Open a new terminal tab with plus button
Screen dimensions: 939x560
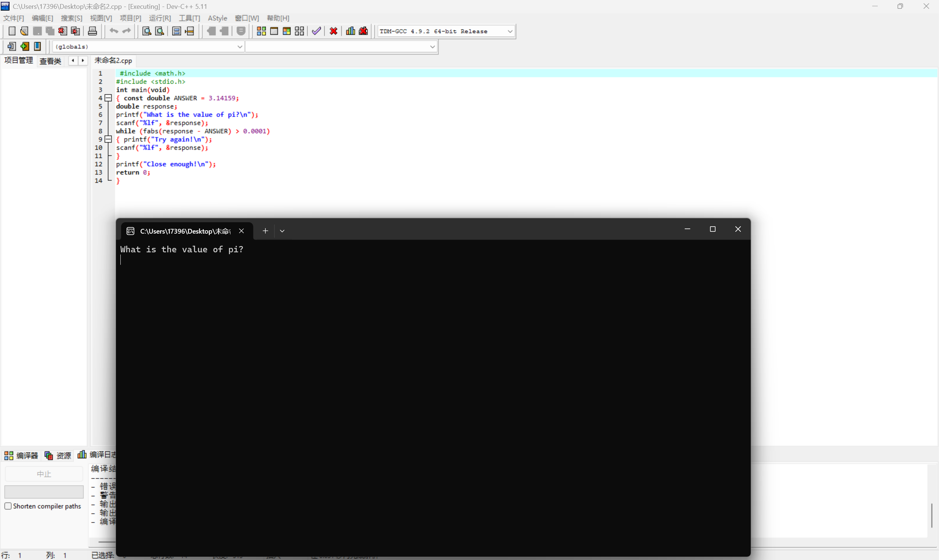(x=265, y=231)
